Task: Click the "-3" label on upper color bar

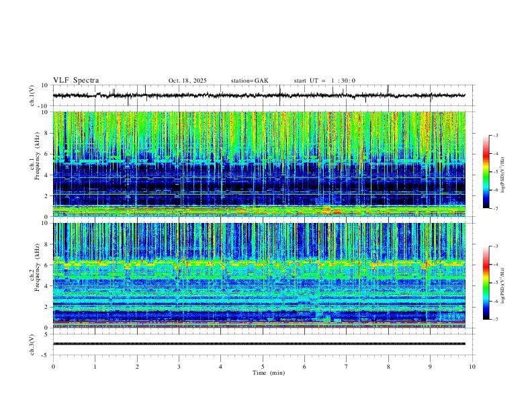Action: (x=495, y=136)
